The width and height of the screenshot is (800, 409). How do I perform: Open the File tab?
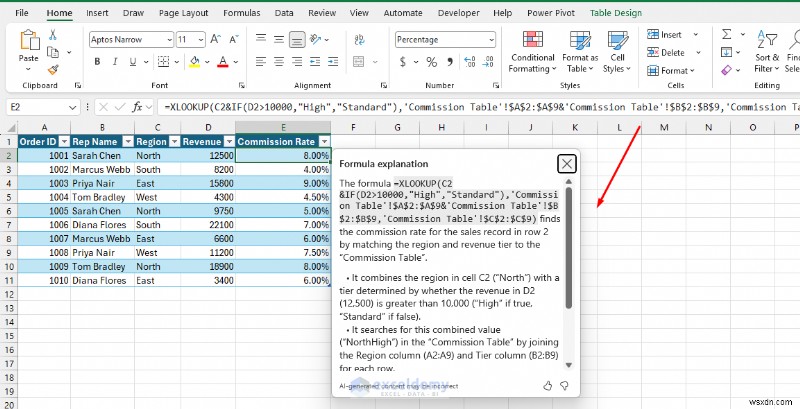pos(22,13)
